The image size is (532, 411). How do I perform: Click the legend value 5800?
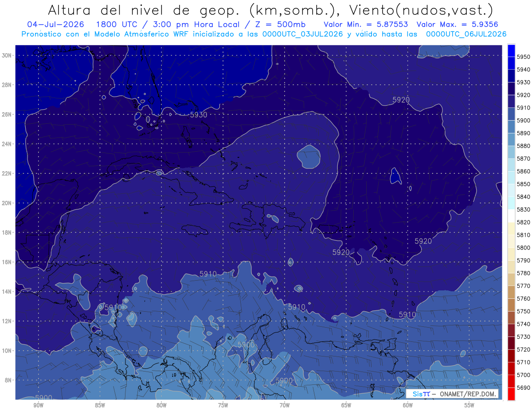point(524,248)
